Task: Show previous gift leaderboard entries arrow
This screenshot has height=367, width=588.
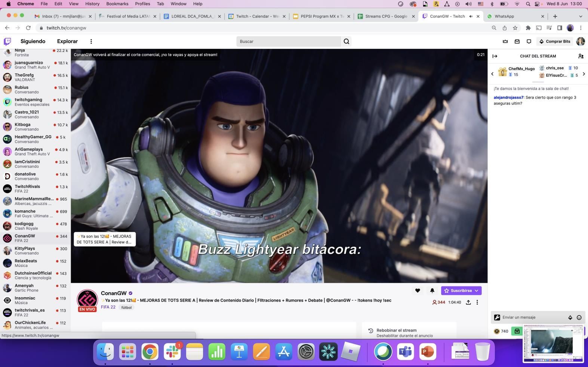Action: click(492, 74)
